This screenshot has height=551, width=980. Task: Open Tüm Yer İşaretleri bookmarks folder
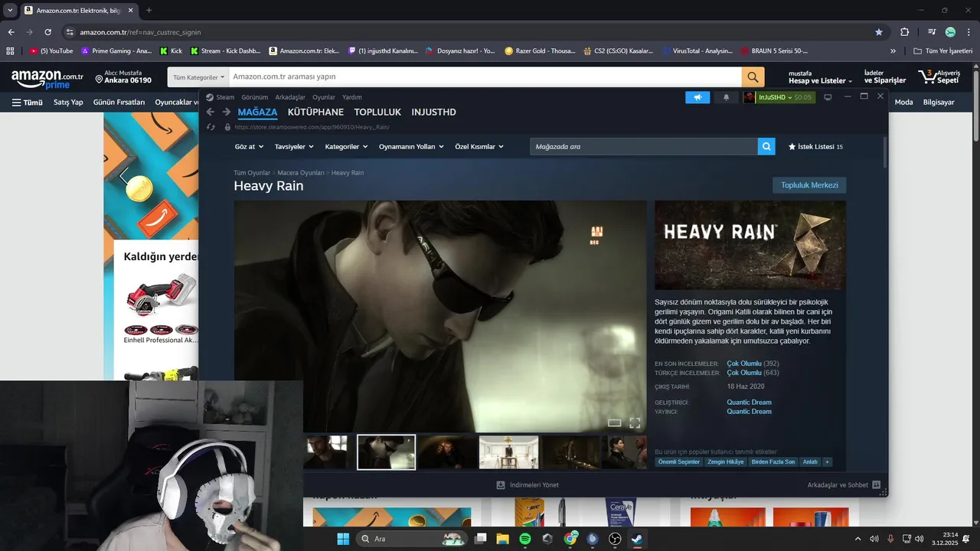(x=943, y=51)
